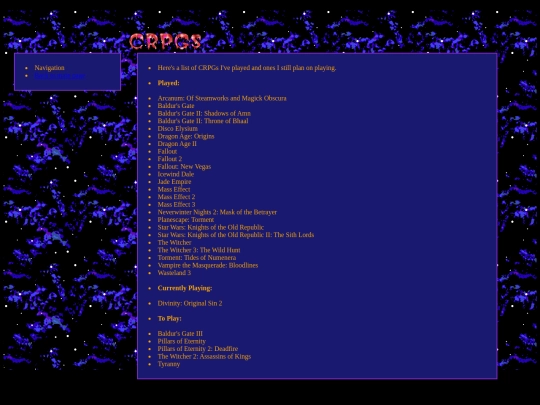Select the Navigation heading in sidebar

49,68
